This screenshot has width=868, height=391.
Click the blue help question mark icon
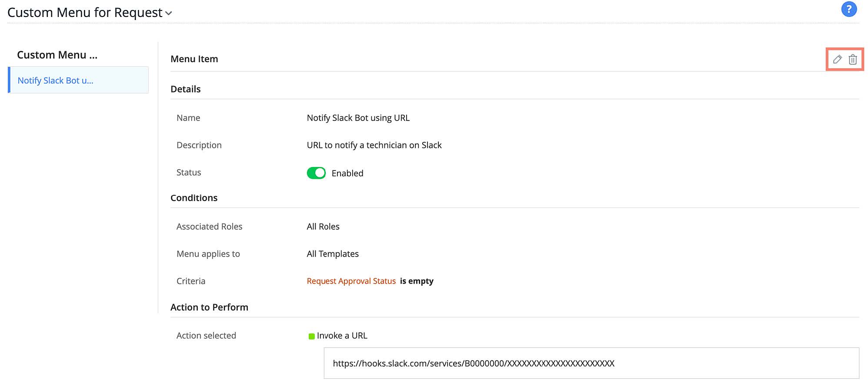[848, 9]
